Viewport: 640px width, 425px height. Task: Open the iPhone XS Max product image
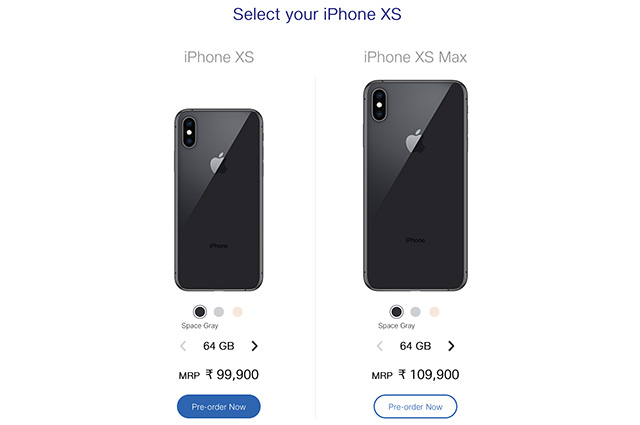pyautogui.click(x=416, y=185)
